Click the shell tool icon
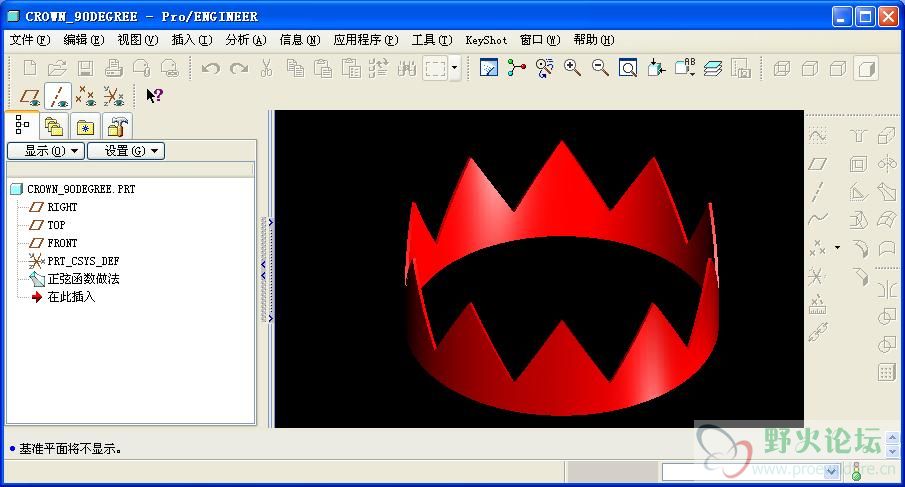 coord(858,164)
